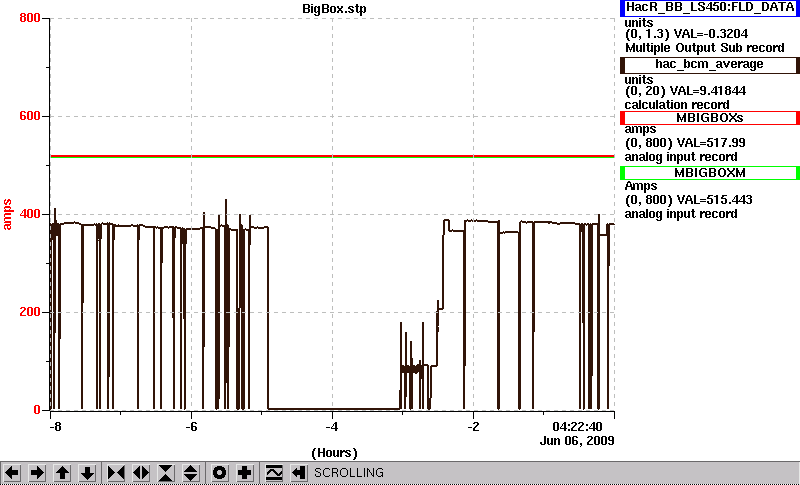Viewport: 800px width, 485px height.
Task: Pan the graph left with the left arrow
Action: (x=12, y=473)
